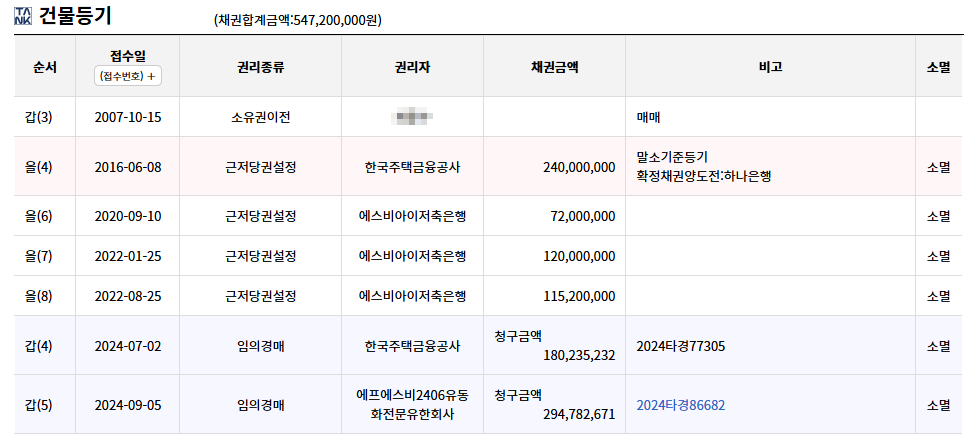
Task: Click 에스비아이저축은행 in the 을(7) row
Action: tap(412, 256)
